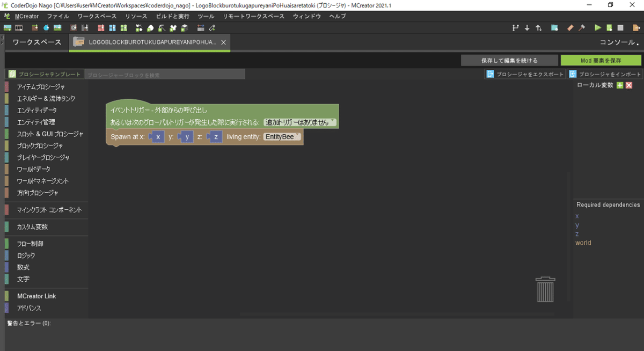Image resolution: width=644 pixels, height=351 pixels.
Task: Open the ツール menu
Action: [x=206, y=16]
